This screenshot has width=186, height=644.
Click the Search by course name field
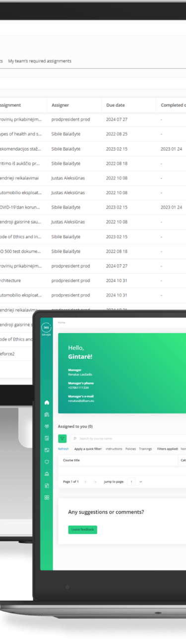[x=128, y=438]
